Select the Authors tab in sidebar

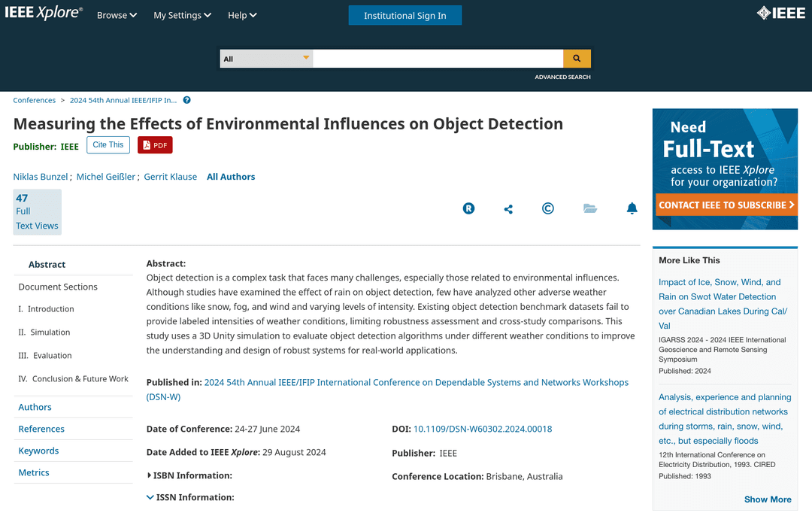35,407
